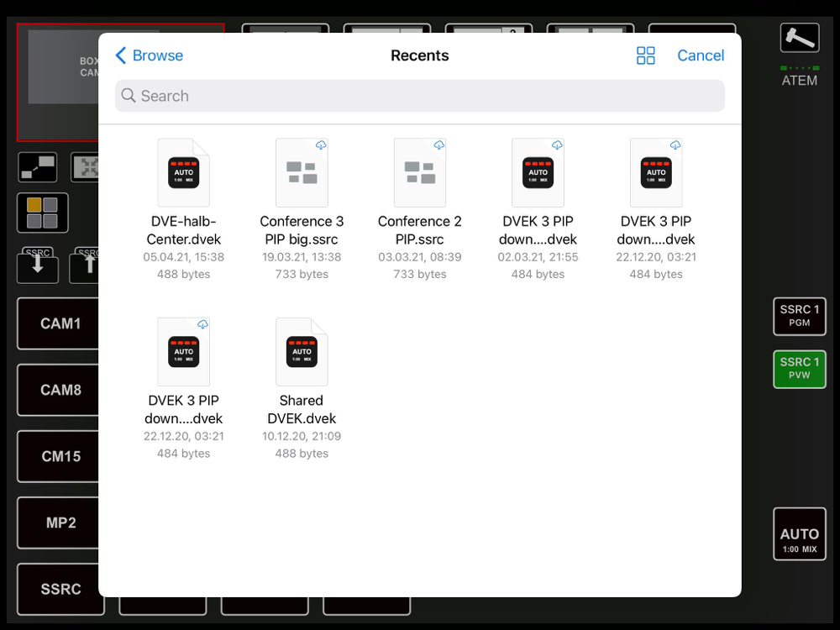Open Conference 3 PIP big.ssrc file
This screenshot has width=840, height=630.
302,172
